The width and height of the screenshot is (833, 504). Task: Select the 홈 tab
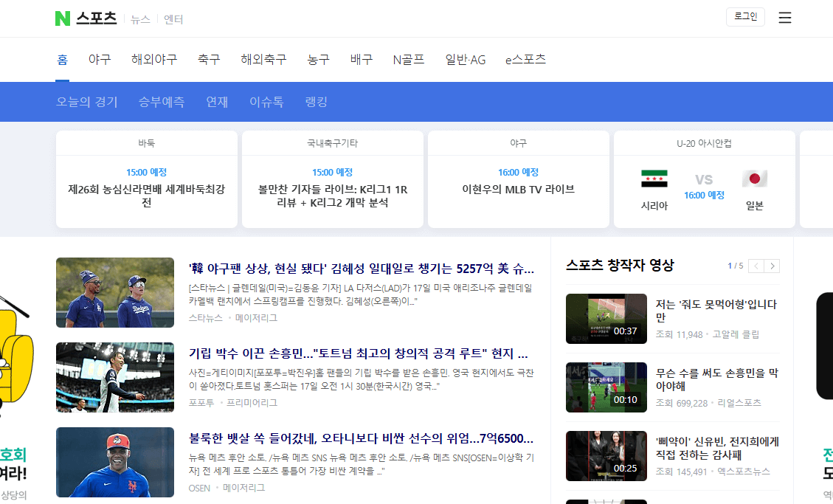point(62,60)
